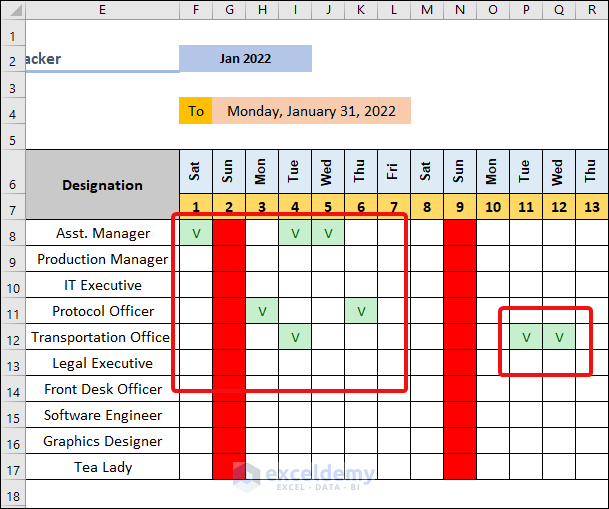This screenshot has height=509, width=609.
Task: Click row header 17
Action: (x=12, y=468)
